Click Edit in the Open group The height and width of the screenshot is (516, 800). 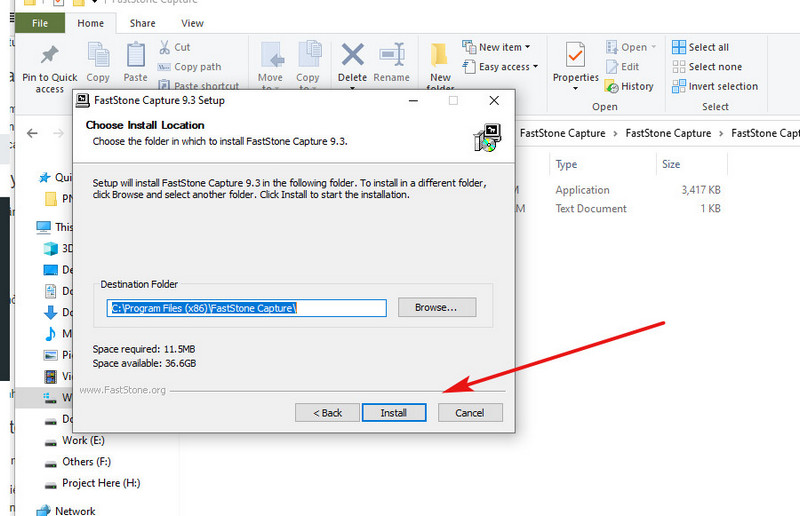point(622,67)
